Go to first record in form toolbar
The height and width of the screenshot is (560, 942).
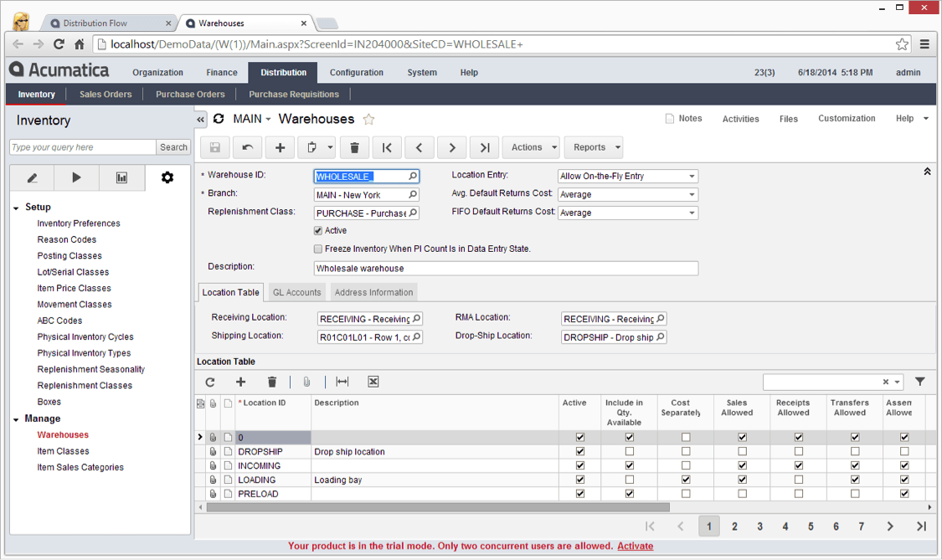coord(387,147)
